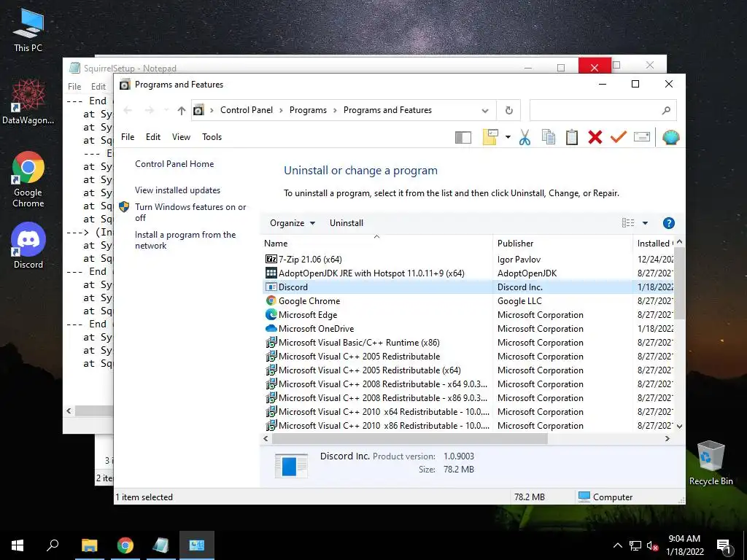Click the Up arrow navigation button

click(182, 111)
